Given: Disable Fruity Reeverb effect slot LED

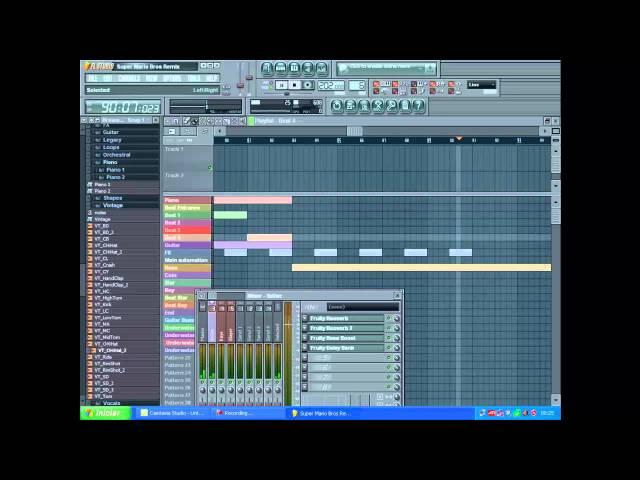Looking at the screenshot, I should click(x=389, y=318).
